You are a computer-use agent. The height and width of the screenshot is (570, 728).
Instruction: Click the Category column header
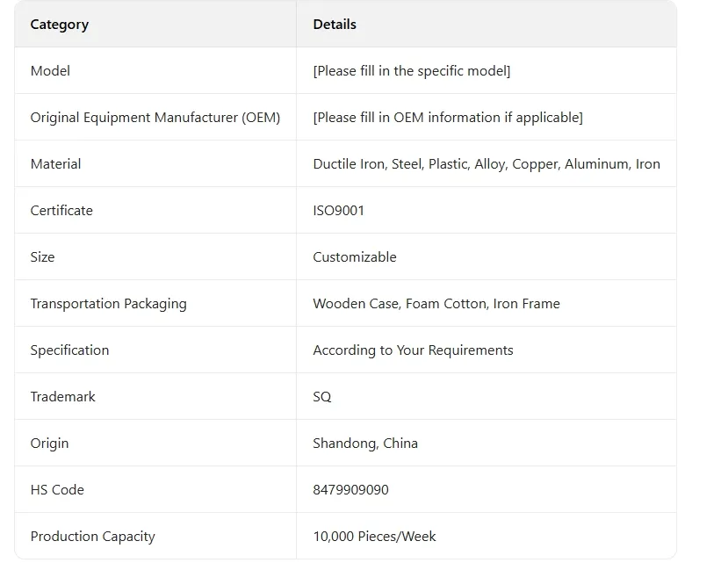60,25
